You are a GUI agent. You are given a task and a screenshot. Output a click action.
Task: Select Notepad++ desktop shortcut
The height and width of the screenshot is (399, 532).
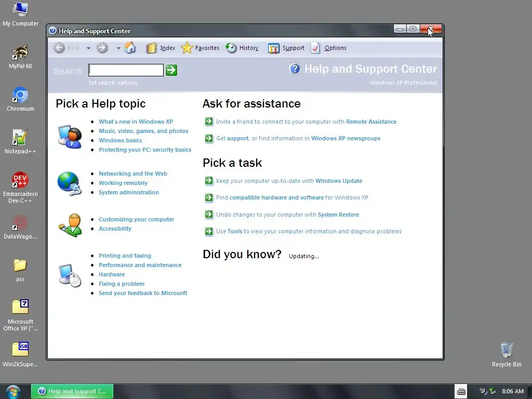[20, 142]
